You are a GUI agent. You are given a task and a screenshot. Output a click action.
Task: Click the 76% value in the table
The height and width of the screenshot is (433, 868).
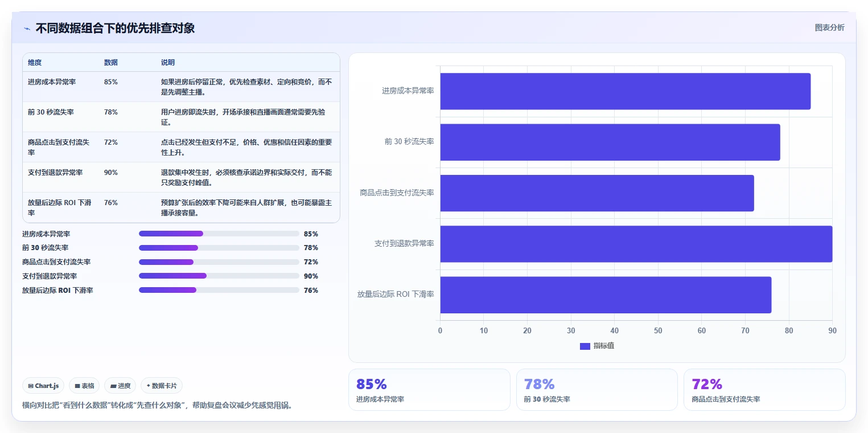(111, 203)
